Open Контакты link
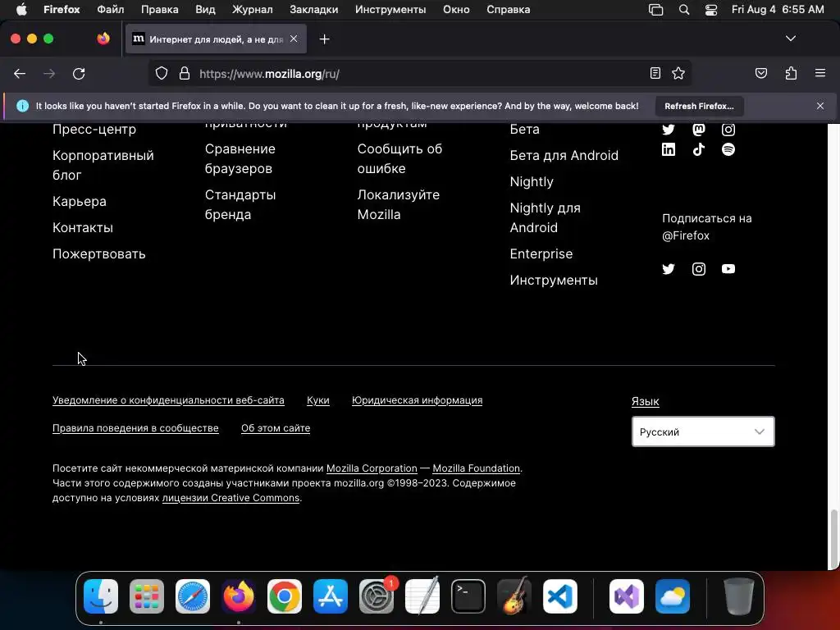840x630 pixels. point(83,228)
